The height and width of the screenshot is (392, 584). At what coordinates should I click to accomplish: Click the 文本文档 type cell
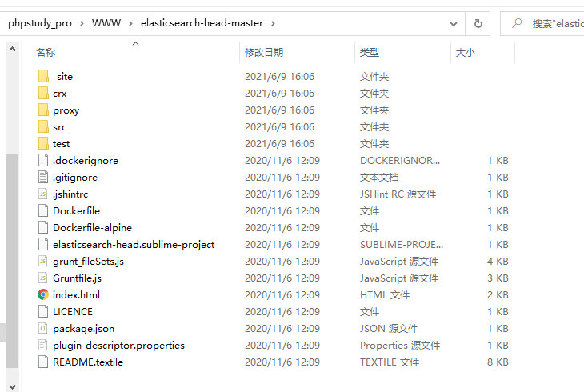tap(379, 178)
